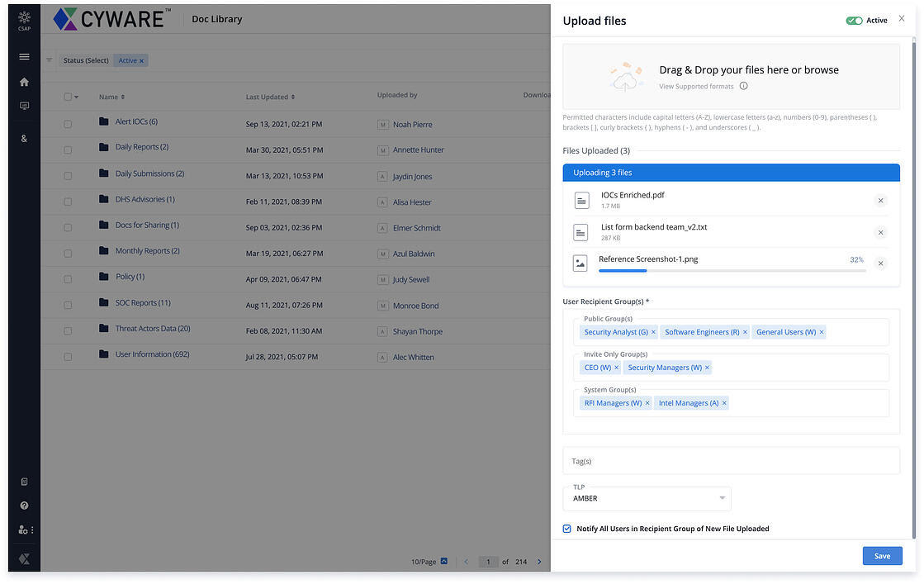The width and height of the screenshot is (924, 584).
Task: Cancel upload of Reference Screenshot-1.png
Action: tap(880, 264)
